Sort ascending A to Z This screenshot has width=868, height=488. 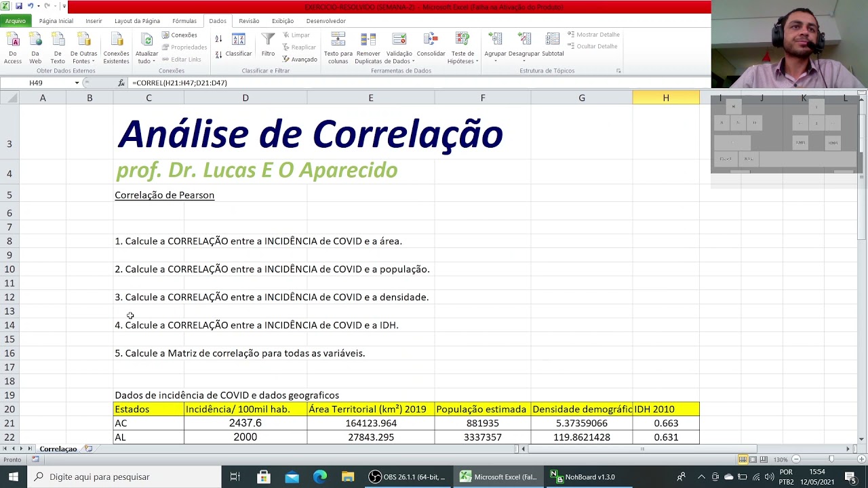click(219, 39)
